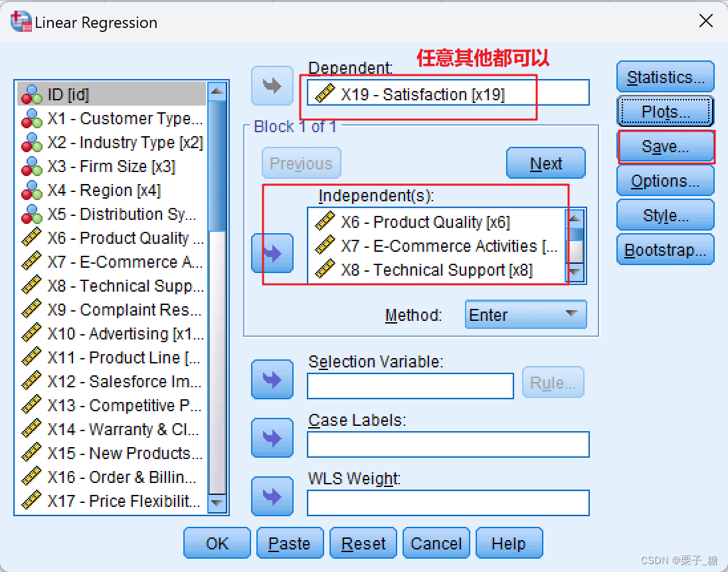Open the Save dialog
The image size is (728, 572).
[665, 146]
